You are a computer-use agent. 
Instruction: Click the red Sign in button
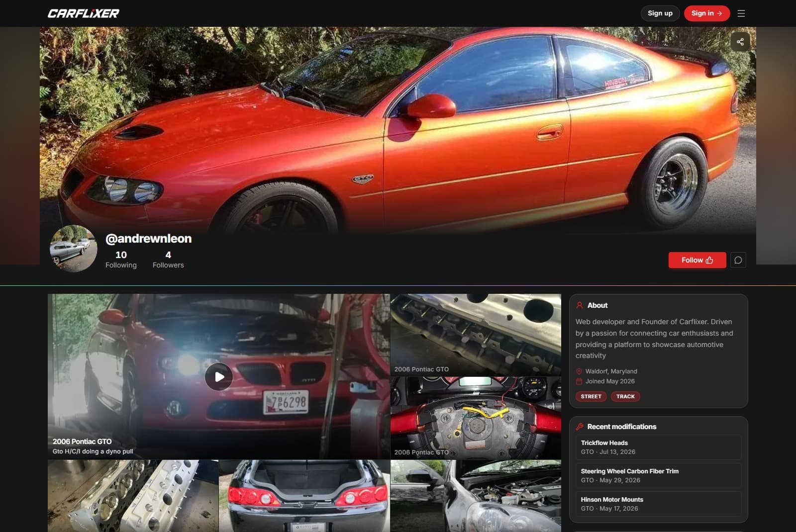click(x=706, y=13)
